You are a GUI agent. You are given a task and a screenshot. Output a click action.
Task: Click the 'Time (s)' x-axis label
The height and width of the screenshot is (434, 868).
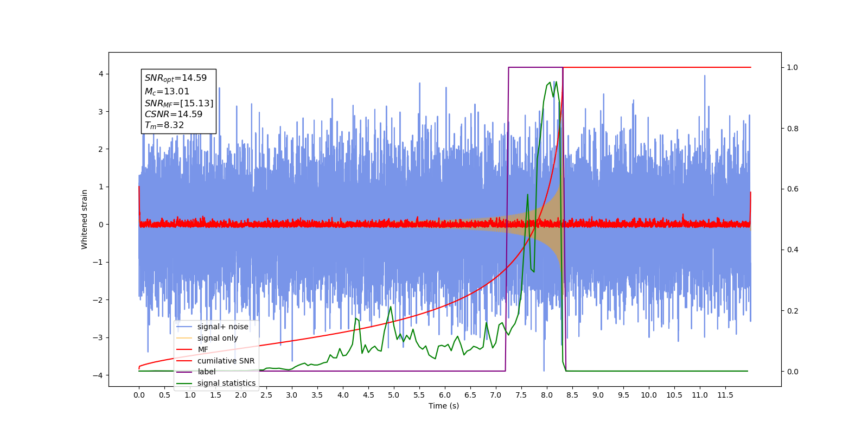444,406
